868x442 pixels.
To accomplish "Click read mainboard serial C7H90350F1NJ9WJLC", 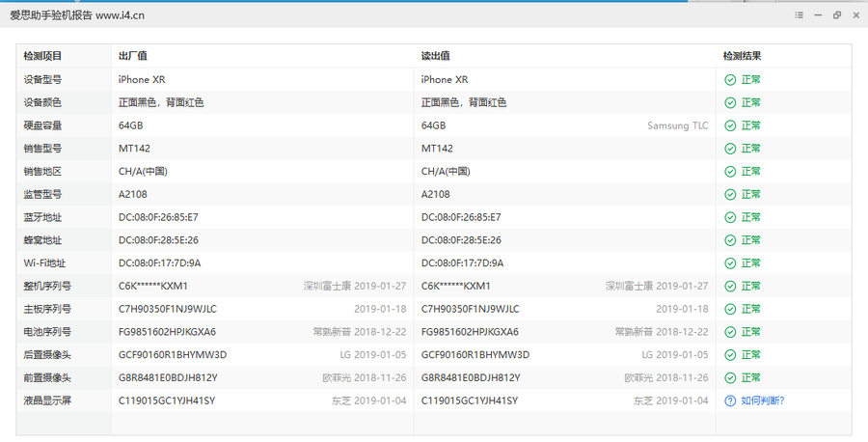I will 471,309.
